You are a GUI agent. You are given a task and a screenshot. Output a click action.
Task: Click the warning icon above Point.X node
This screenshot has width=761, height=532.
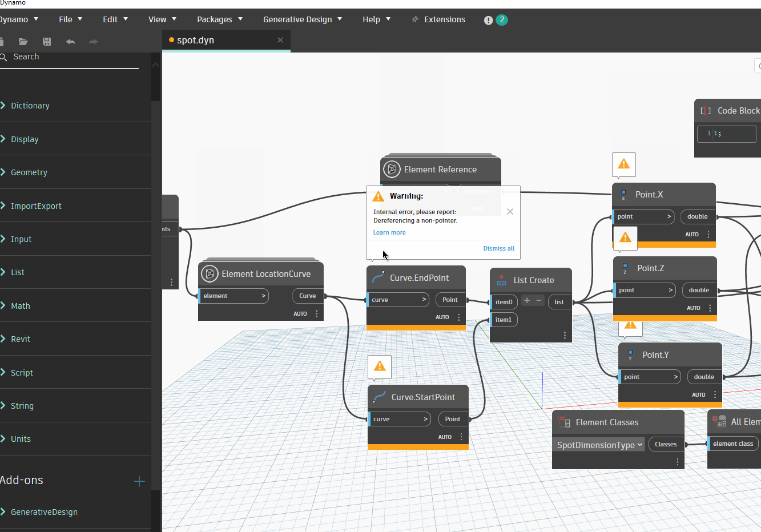tap(623, 164)
